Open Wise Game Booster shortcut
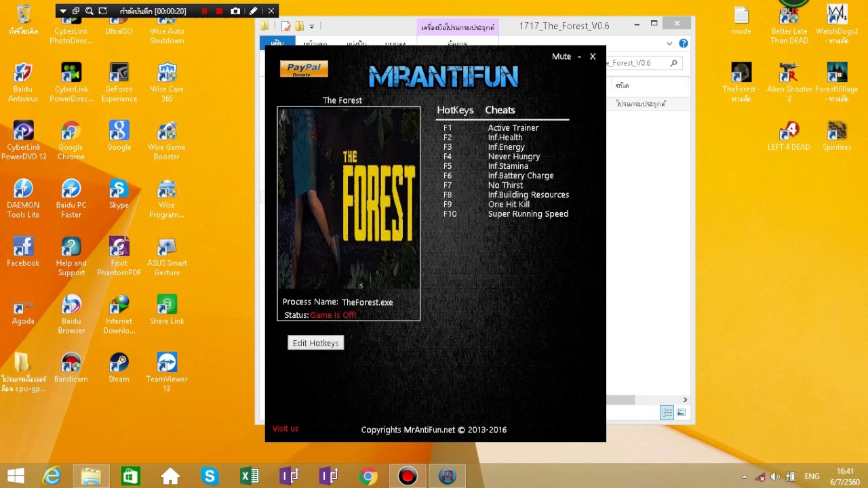 (167, 141)
